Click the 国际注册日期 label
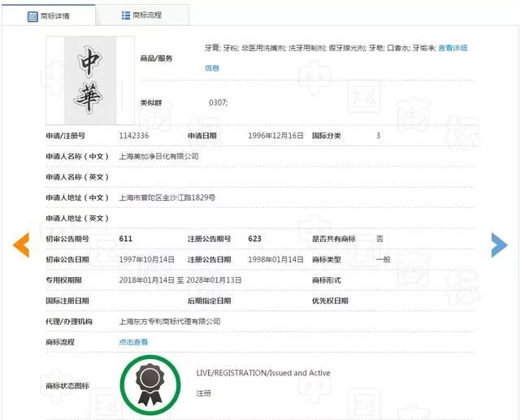 click(67, 301)
